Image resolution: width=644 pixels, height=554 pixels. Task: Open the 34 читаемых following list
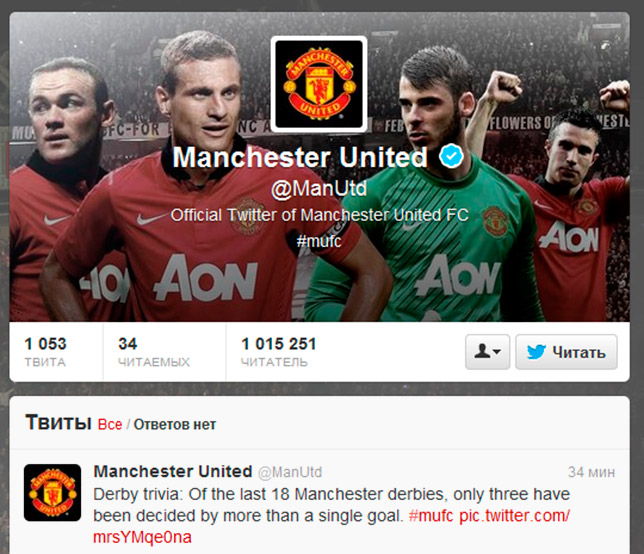[x=154, y=352]
